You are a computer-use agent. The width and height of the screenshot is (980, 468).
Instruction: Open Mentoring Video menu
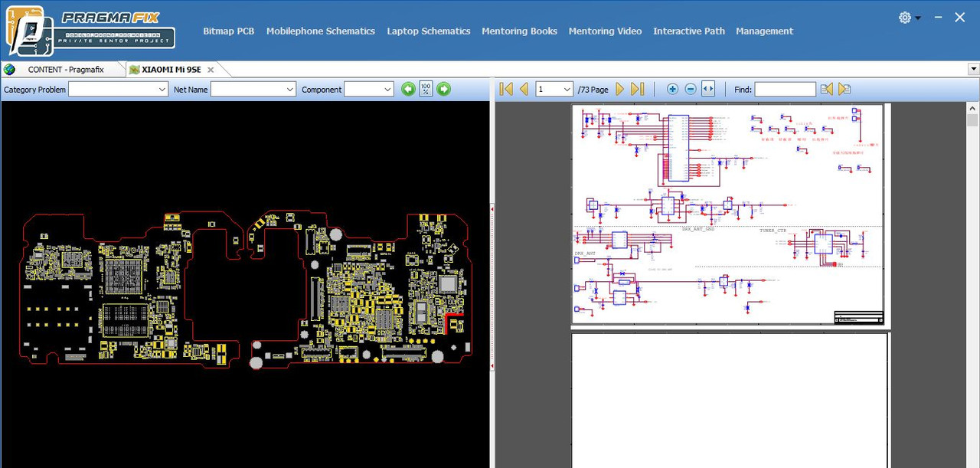pyautogui.click(x=605, y=31)
